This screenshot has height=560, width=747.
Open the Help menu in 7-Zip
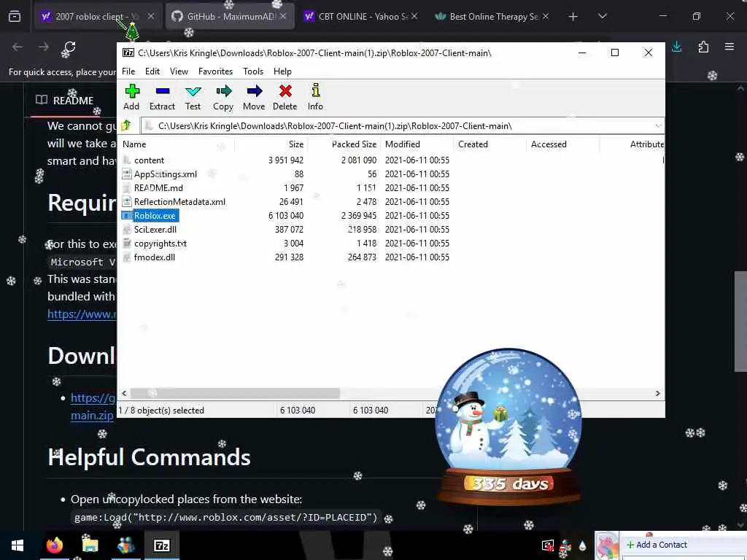tap(282, 71)
